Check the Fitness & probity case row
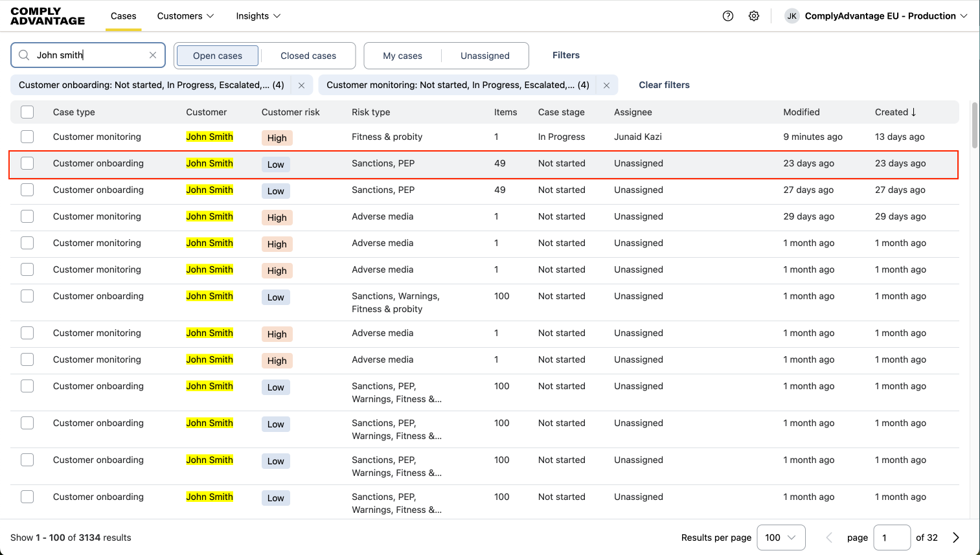 pyautogui.click(x=27, y=137)
